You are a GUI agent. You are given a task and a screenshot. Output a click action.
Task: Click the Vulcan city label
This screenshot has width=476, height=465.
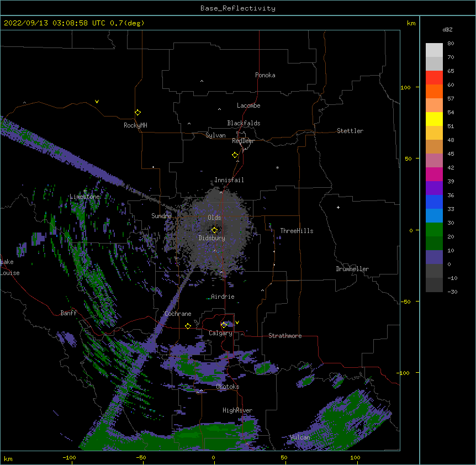[x=300, y=437]
